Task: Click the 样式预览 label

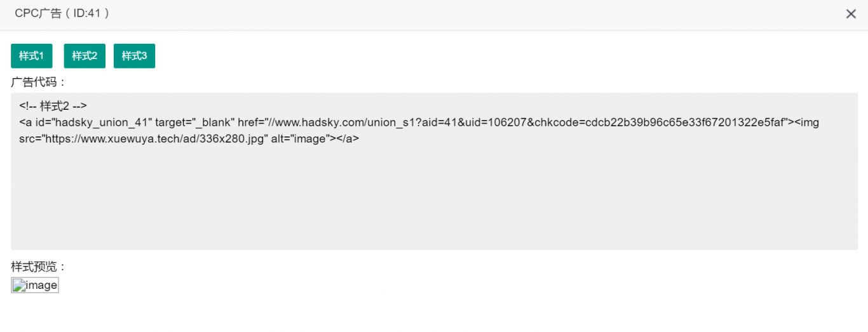Action: click(39, 267)
